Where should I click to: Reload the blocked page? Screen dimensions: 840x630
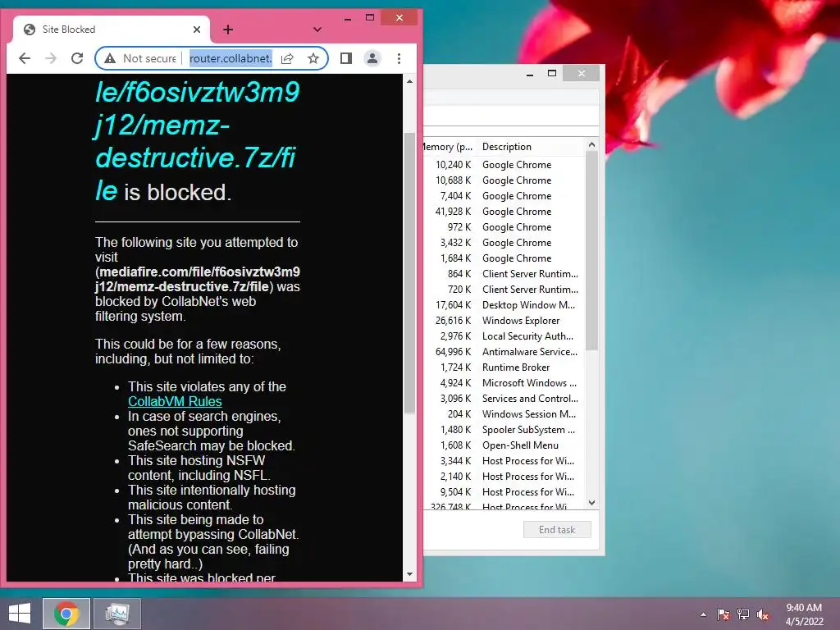(77, 58)
